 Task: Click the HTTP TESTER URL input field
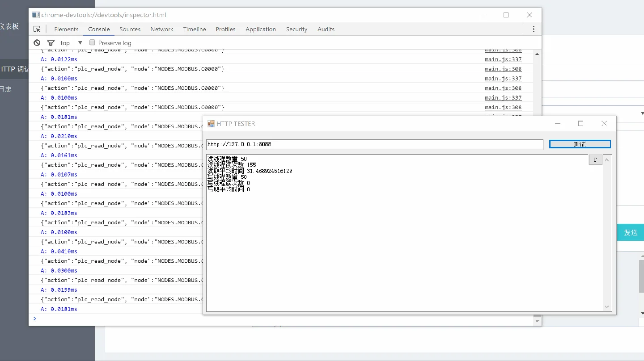tap(374, 144)
